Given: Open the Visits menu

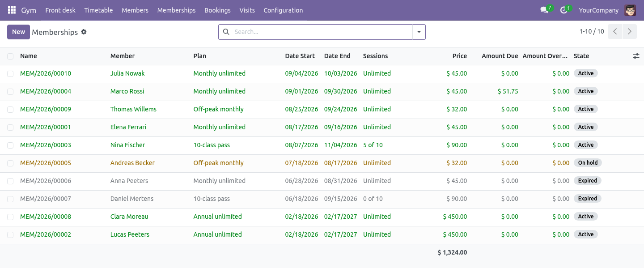Looking at the screenshot, I should click(247, 10).
